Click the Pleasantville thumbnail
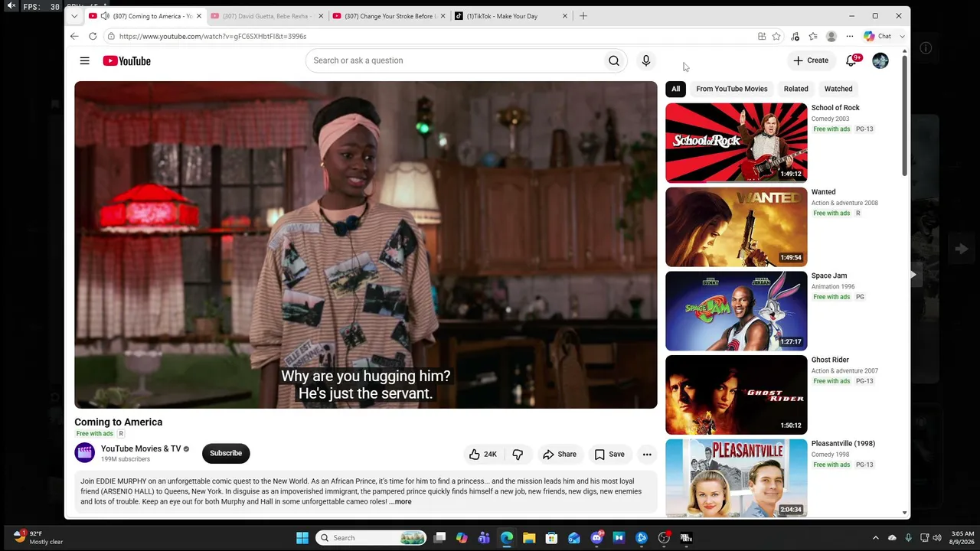 point(737,478)
